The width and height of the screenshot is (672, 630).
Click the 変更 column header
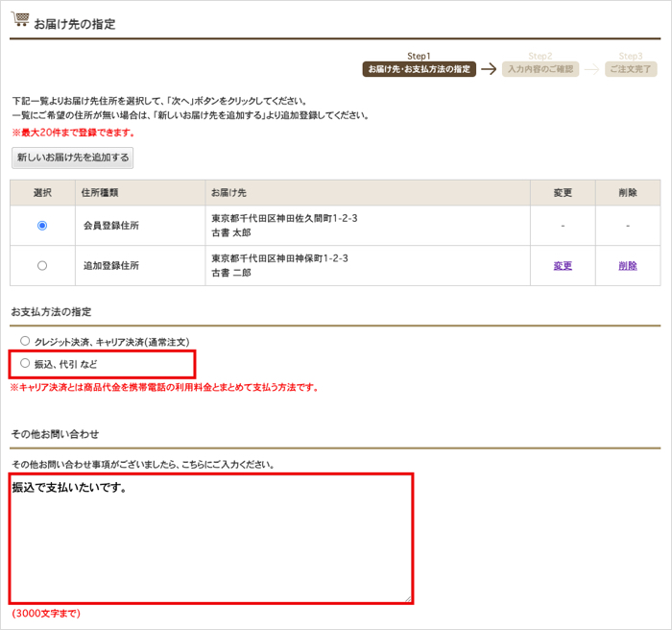tap(563, 193)
